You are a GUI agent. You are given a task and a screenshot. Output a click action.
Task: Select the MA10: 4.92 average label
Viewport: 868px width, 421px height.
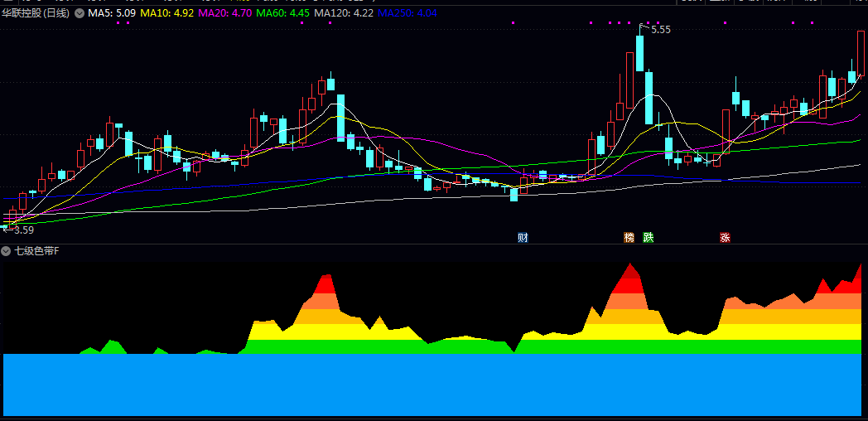pos(166,13)
